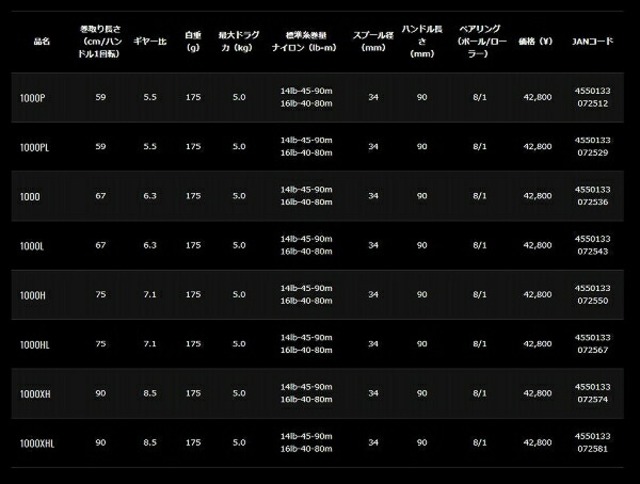Click the 最大ドラグ力 (kg) header
The image size is (640, 484).
tap(239, 41)
